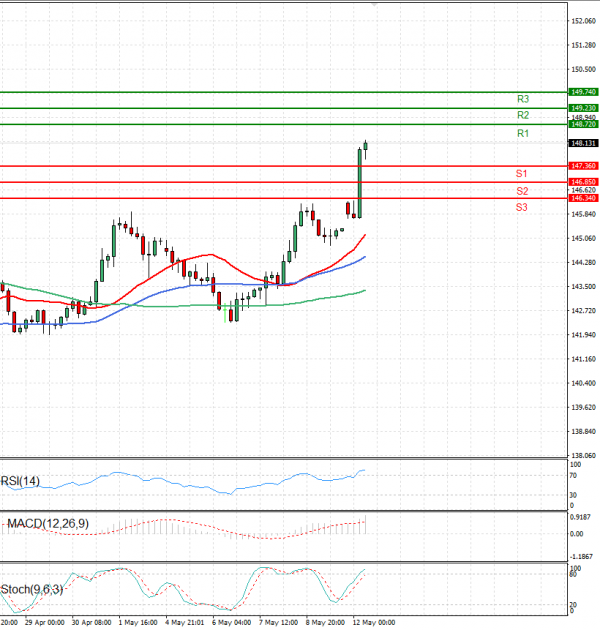Click the MACD 0.9187 scale value
This screenshot has height=630, width=600.
click(581, 517)
